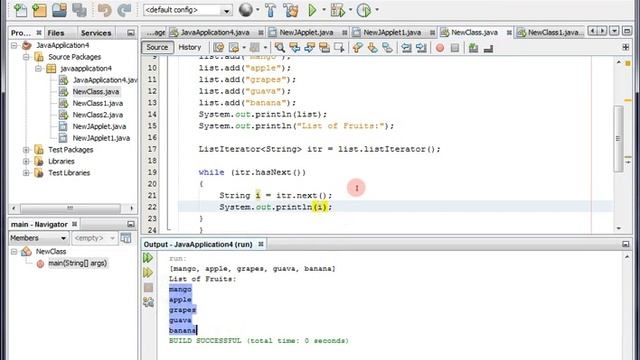Click the Redo arrow icon
This screenshot has width=640, height=360.
[x=124, y=10]
